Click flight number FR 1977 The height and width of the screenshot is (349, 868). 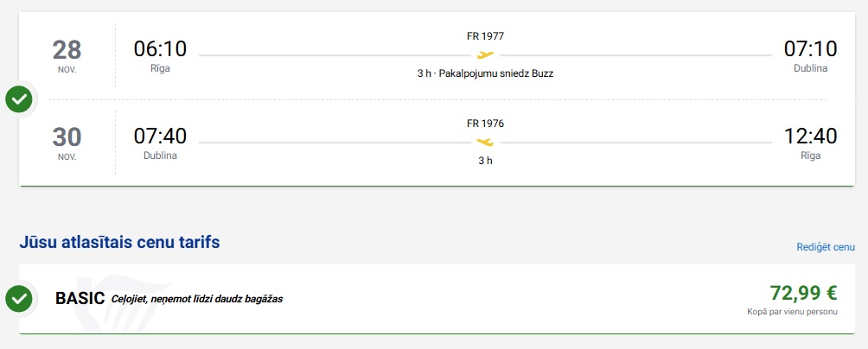pos(485,36)
